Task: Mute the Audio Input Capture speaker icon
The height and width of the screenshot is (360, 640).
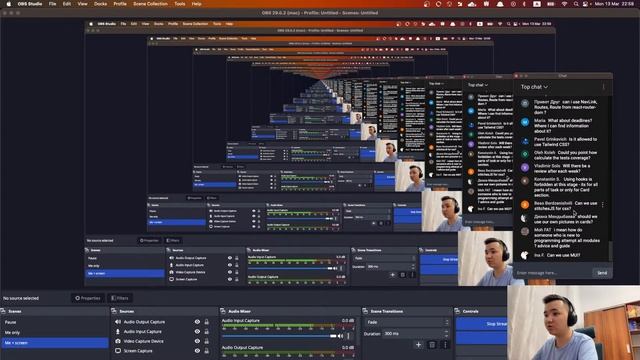Action: click(x=340, y=336)
